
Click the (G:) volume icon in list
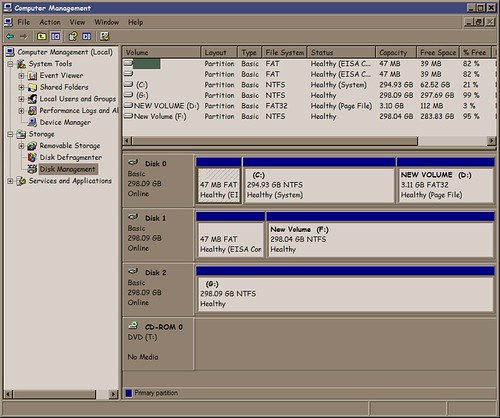point(129,95)
